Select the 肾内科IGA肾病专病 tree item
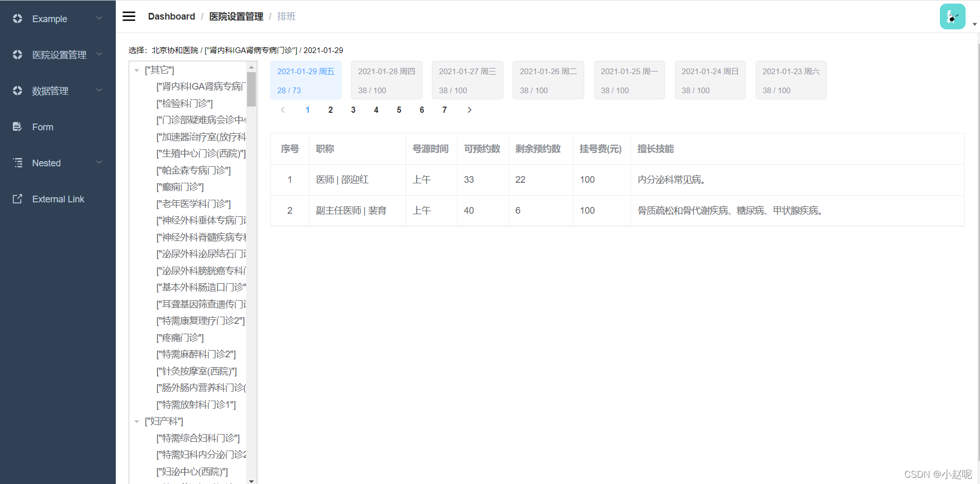980x484 pixels. coord(201,87)
